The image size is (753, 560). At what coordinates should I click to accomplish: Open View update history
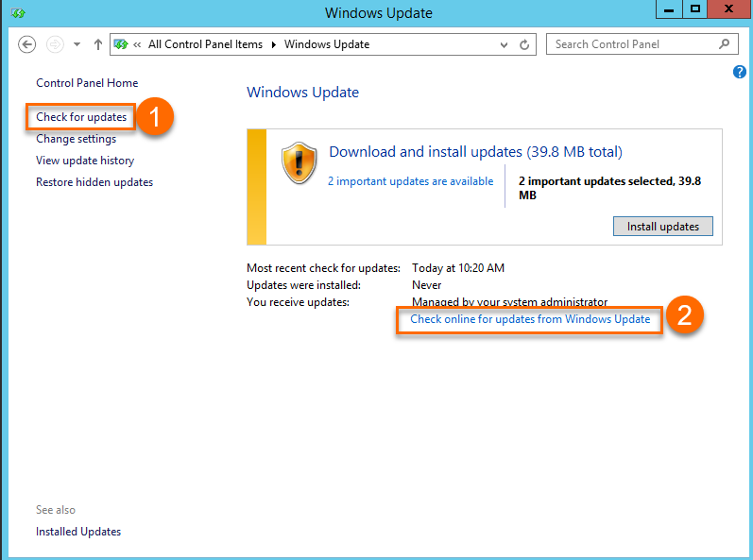[85, 161]
